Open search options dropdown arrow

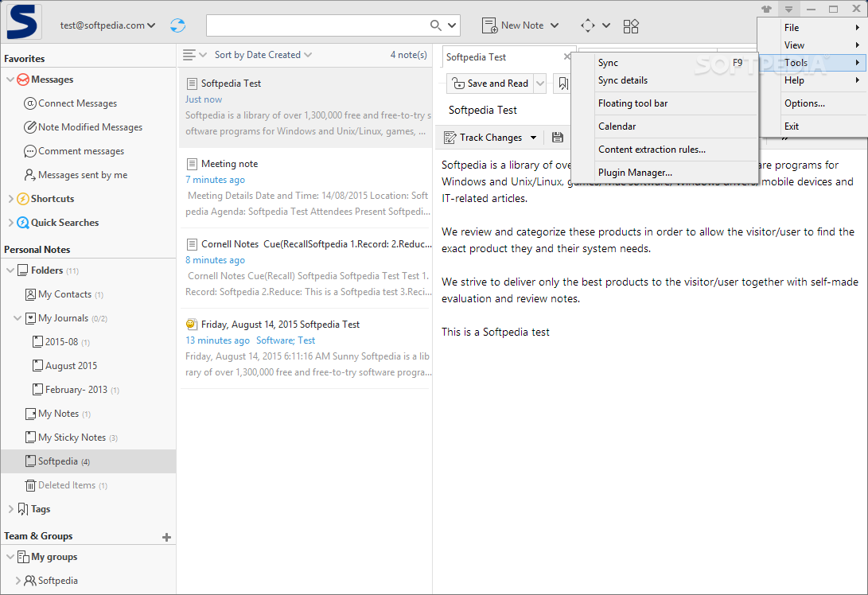pyautogui.click(x=452, y=25)
